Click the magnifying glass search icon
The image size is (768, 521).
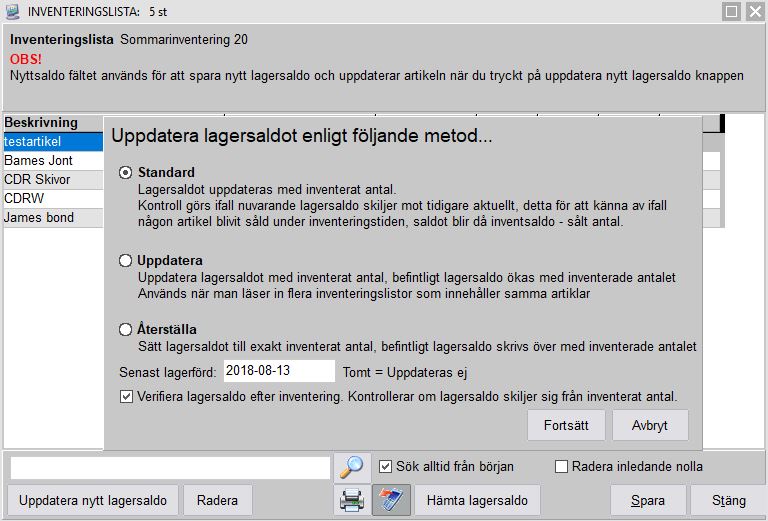(x=351, y=467)
